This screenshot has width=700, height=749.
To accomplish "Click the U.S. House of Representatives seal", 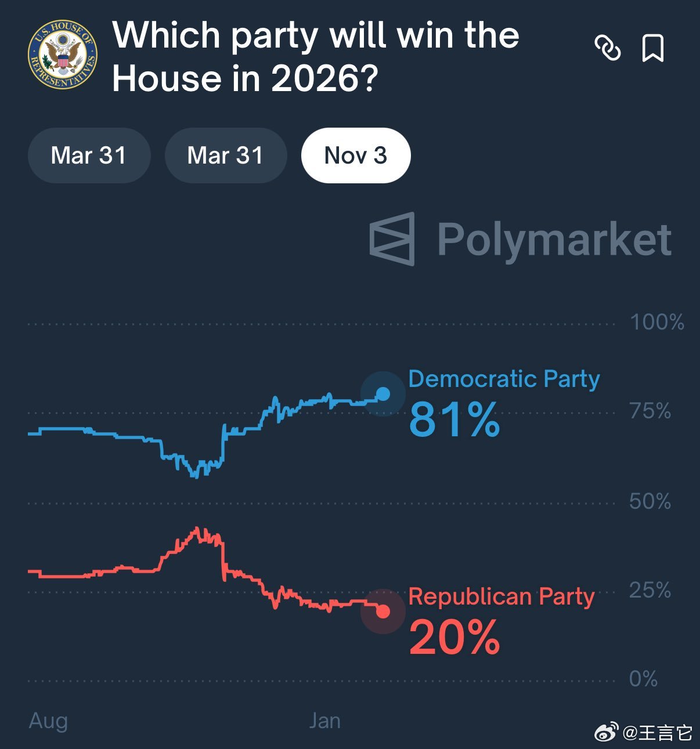I will point(63,55).
